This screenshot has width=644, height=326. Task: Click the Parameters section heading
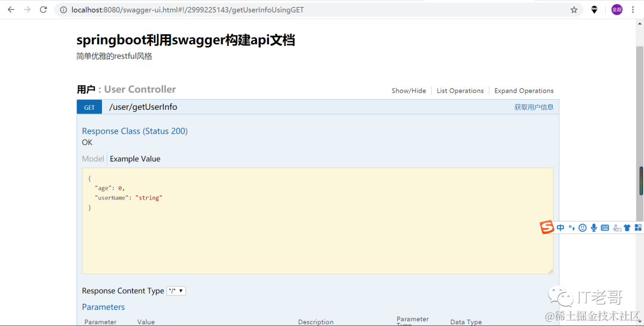pyautogui.click(x=103, y=307)
